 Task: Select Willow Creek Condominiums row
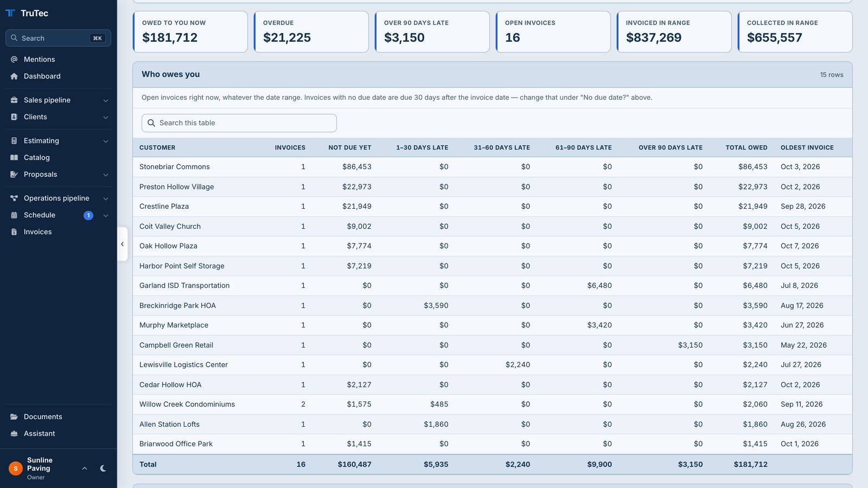tap(493, 404)
